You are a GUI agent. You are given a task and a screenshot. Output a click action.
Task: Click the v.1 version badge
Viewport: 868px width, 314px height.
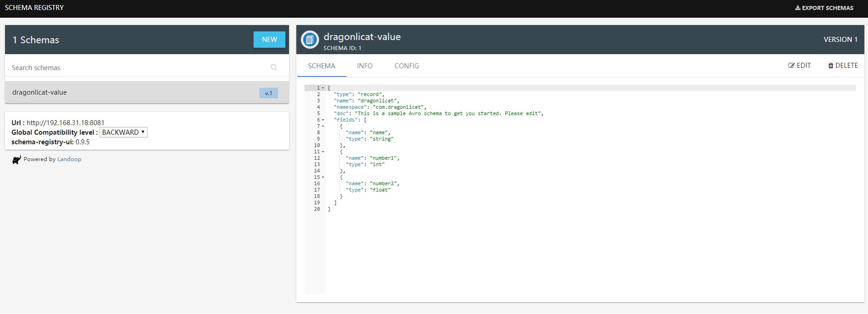269,93
